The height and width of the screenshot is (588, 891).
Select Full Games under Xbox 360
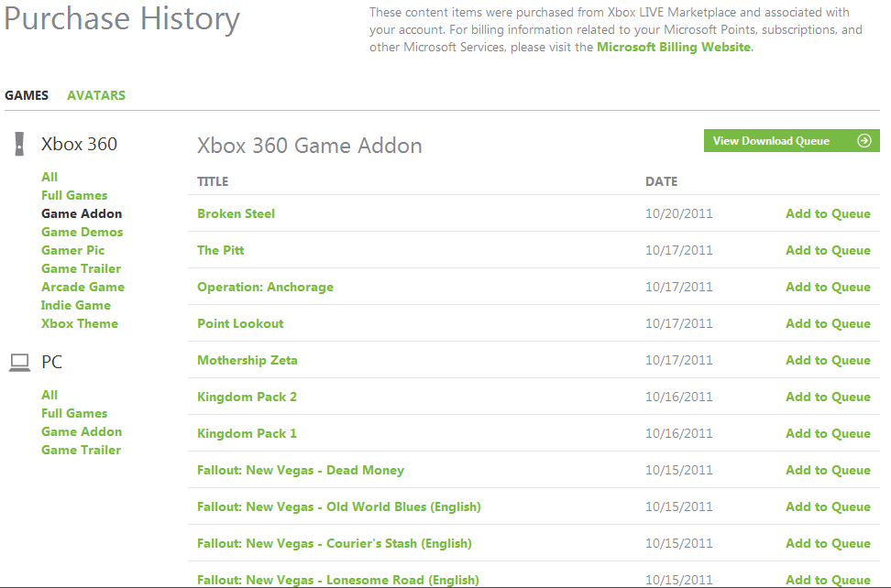[74, 195]
